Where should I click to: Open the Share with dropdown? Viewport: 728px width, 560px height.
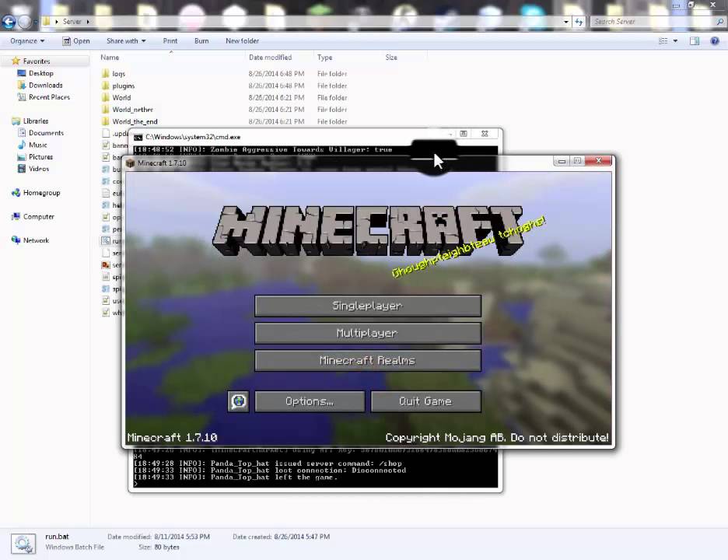pyautogui.click(x=126, y=41)
